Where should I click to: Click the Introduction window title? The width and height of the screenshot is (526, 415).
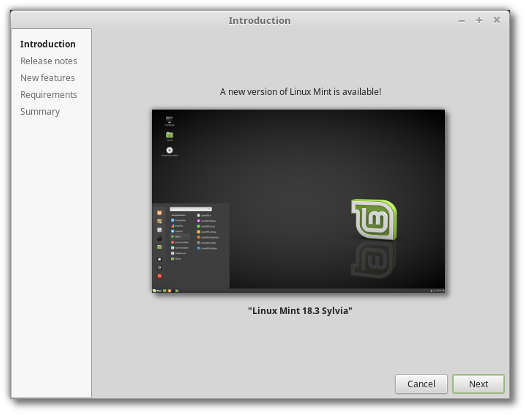[260, 21]
